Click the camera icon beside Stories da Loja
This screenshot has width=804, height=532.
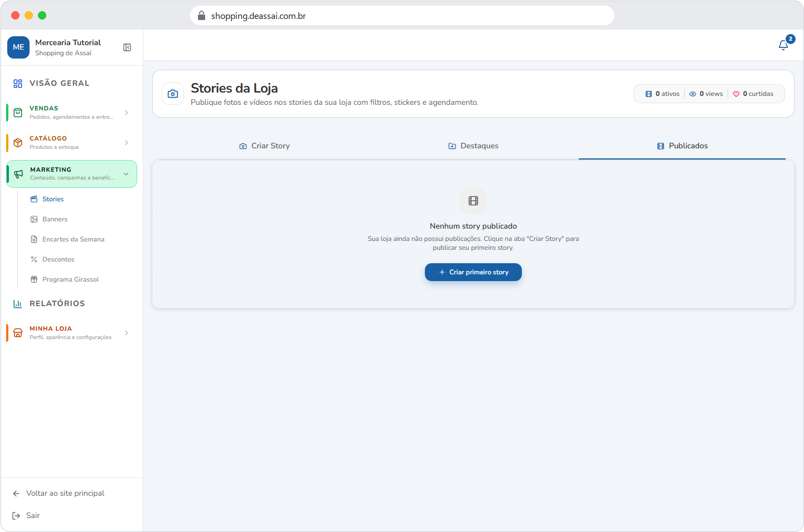[173, 94]
